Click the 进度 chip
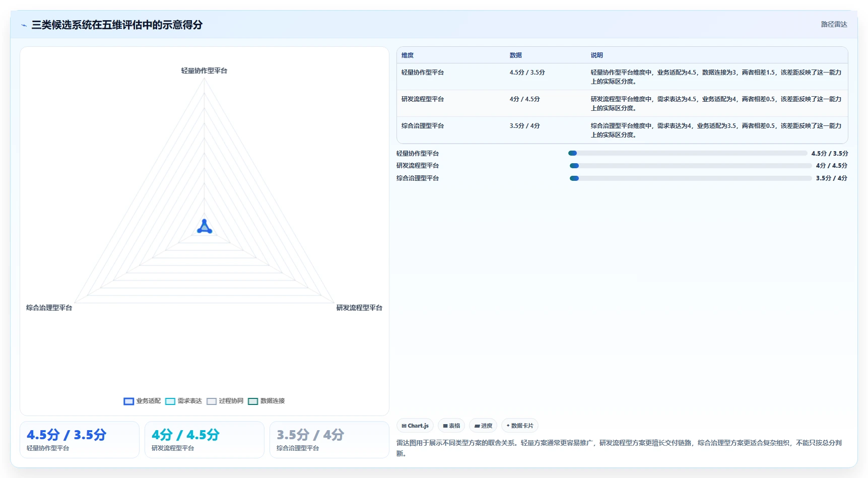Viewport: 868px width, 478px height. (x=483, y=426)
